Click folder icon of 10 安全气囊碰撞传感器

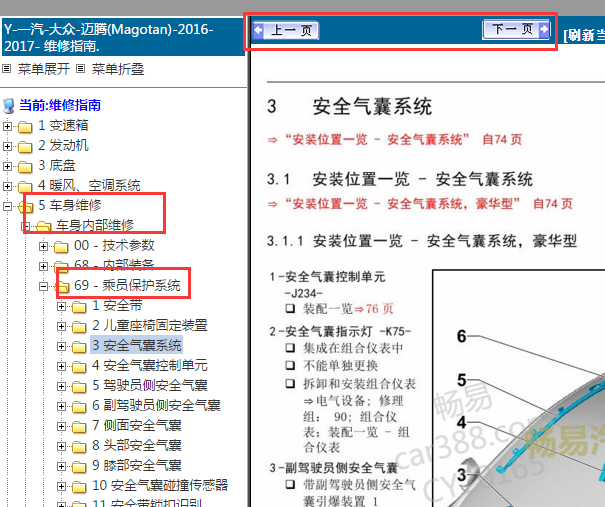[x=79, y=487]
